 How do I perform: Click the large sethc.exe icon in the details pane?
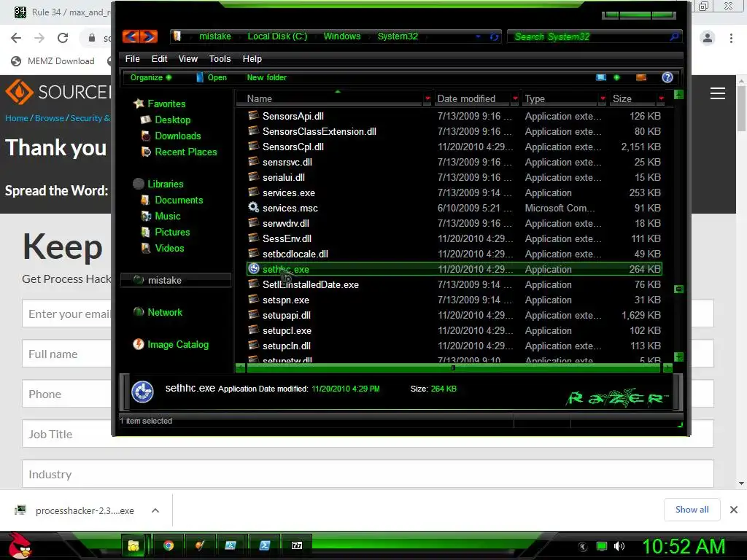142,392
